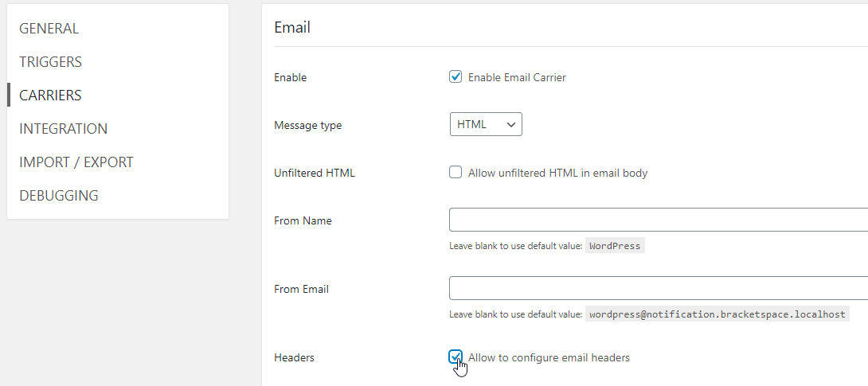Click the 'Headers' row label
Viewport: 868px width, 386px height.
point(294,357)
